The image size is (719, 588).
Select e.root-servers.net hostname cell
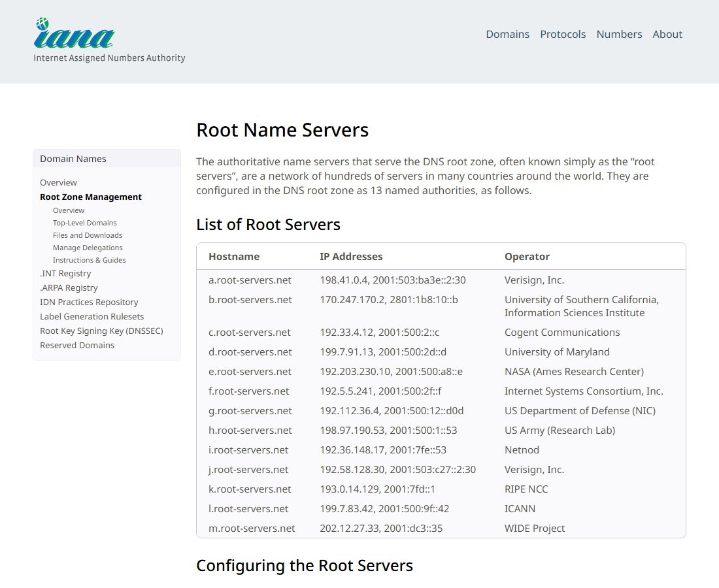[250, 372]
